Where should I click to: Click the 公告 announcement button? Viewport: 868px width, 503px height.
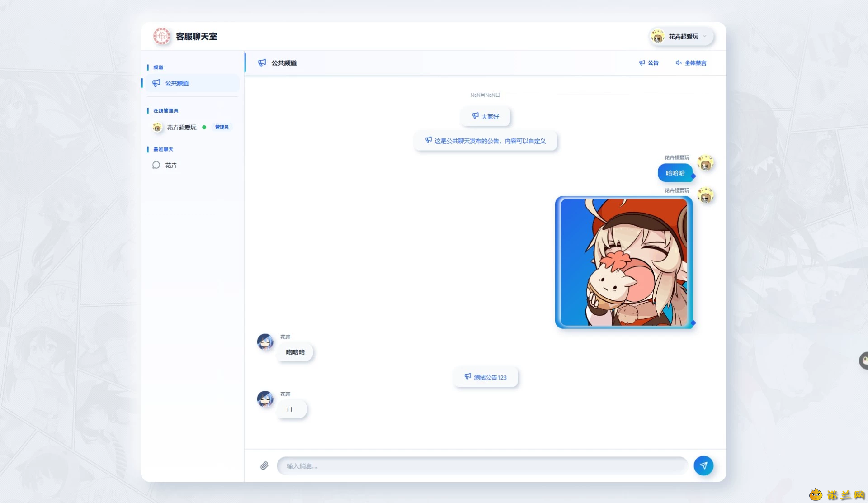pyautogui.click(x=649, y=63)
